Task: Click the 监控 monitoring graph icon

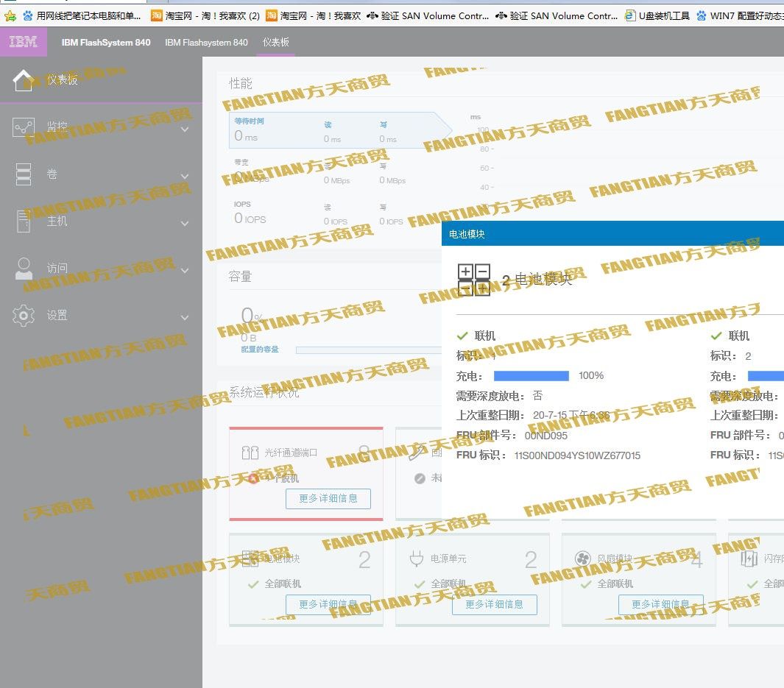Action: tap(24, 127)
